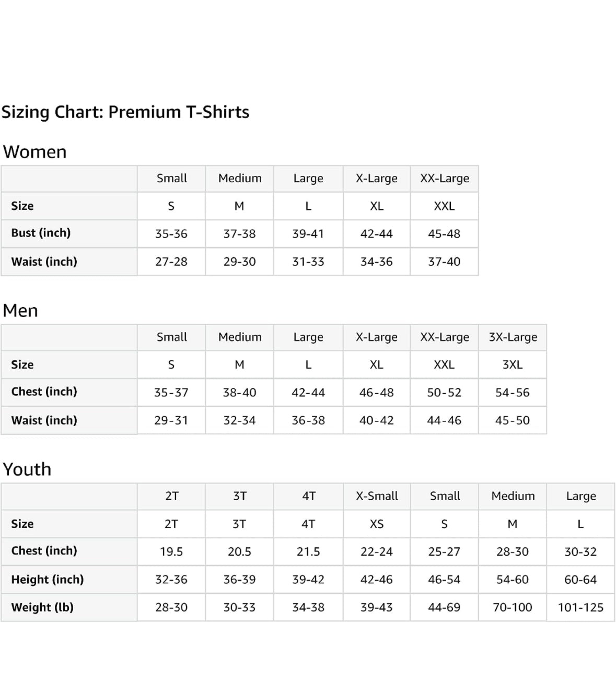Click the Youth 2T chest value 19.5
The image size is (616, 695).
171,552
